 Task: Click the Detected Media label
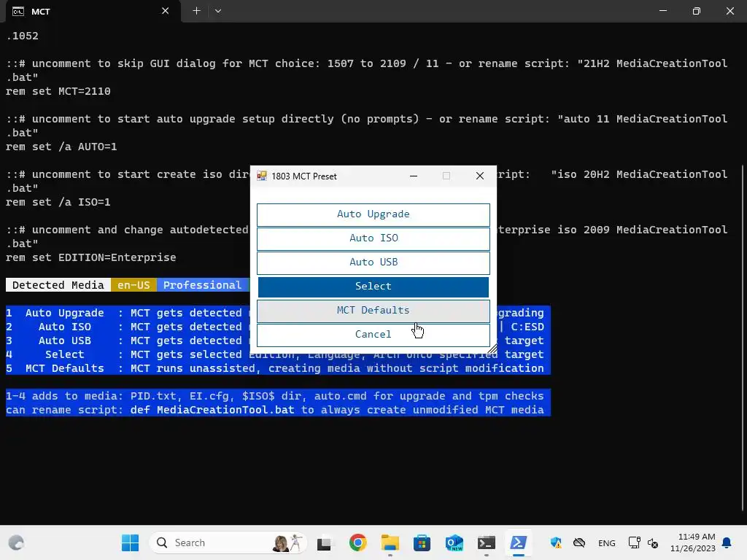pos(58,285)
